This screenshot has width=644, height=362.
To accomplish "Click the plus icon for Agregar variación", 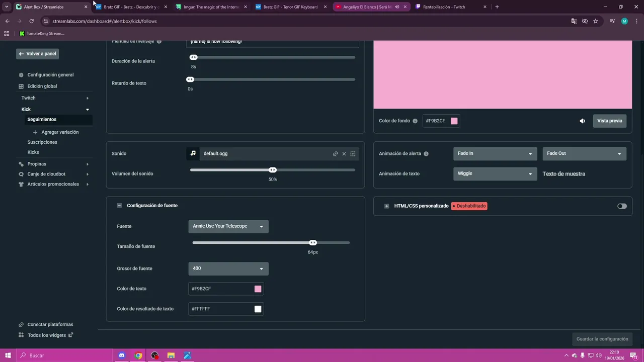I will click(x=35, y=132).
